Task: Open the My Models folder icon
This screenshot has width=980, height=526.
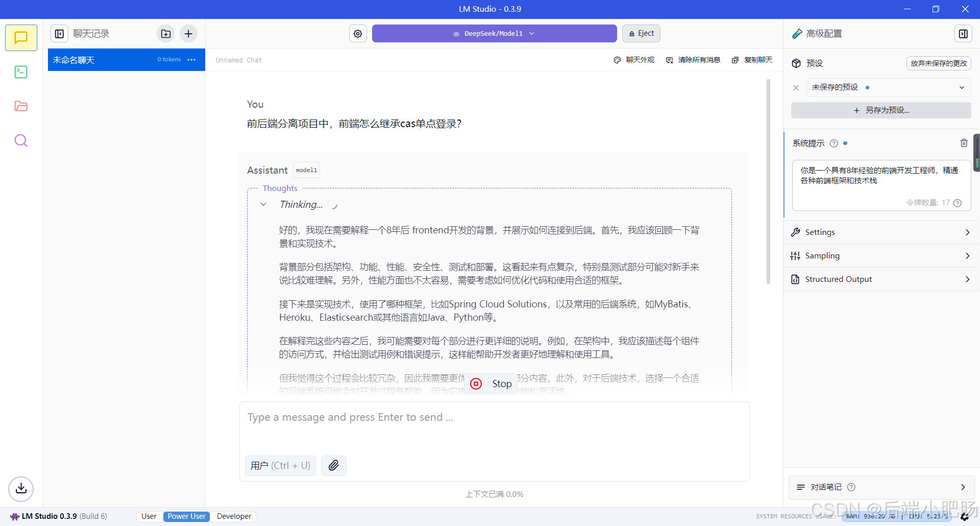Action: [21, 106]
